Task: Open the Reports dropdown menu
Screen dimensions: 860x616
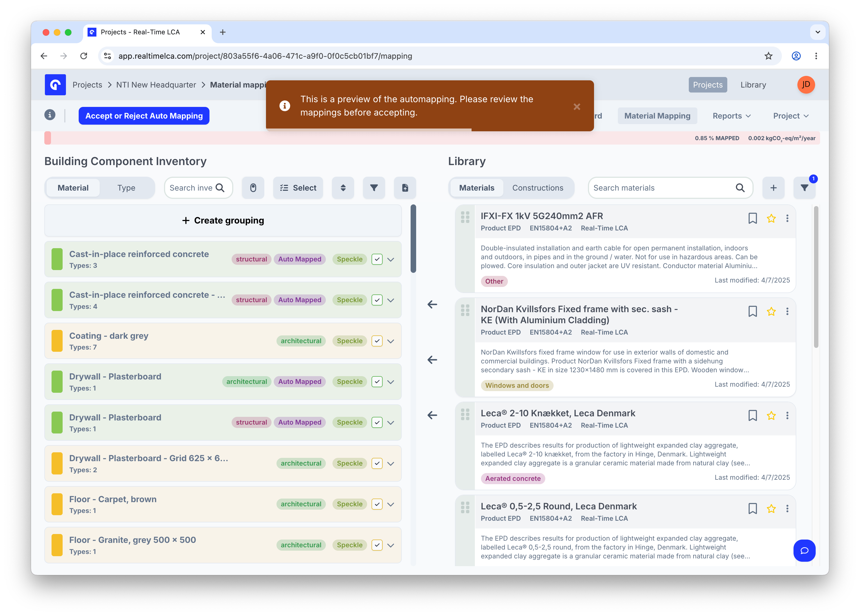Action: coord(731,115)
